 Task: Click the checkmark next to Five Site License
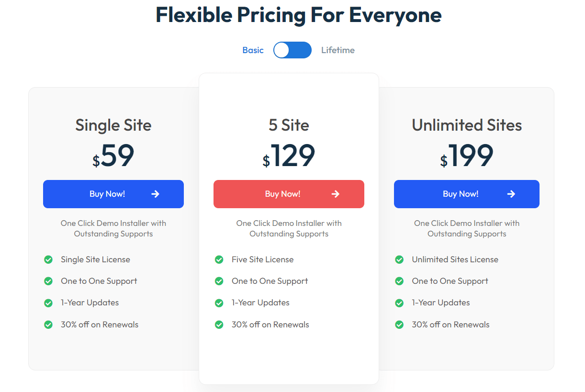point(219,259)
